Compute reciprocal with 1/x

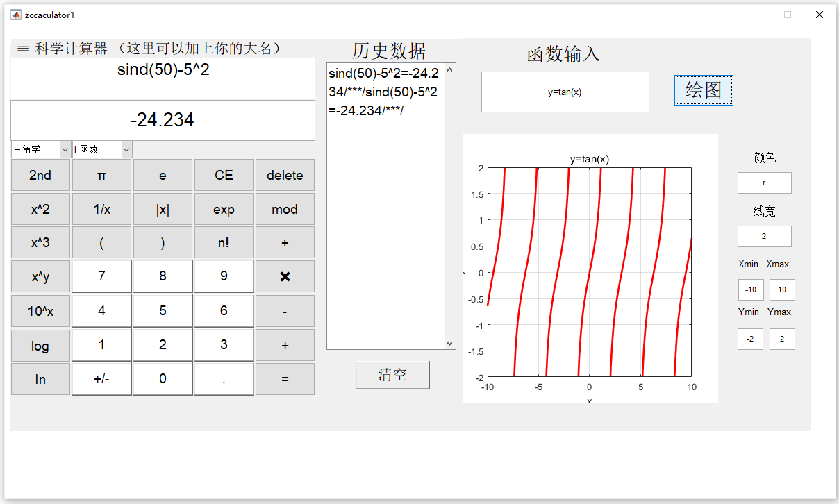[x=101, y=209]
